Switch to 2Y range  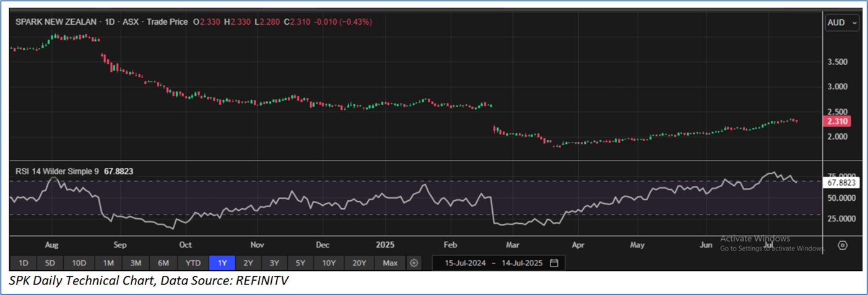248,263
